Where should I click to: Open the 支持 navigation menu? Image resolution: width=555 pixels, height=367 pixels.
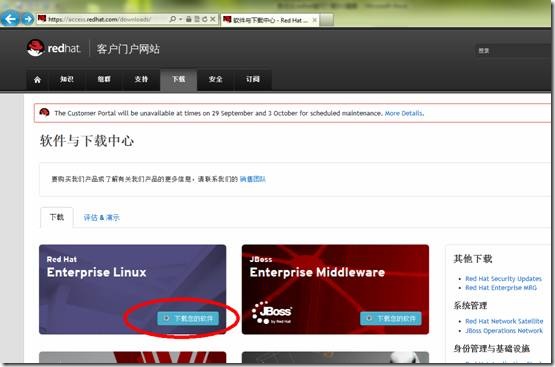point(141,80)
